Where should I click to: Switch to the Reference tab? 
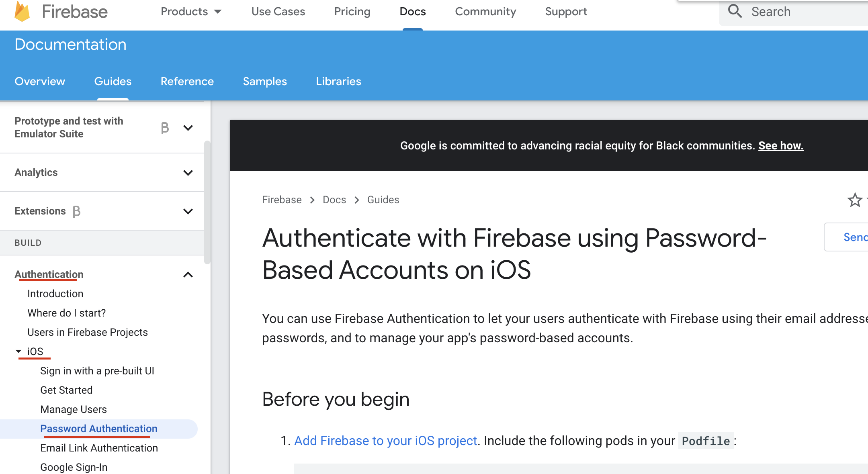(187, 82)
